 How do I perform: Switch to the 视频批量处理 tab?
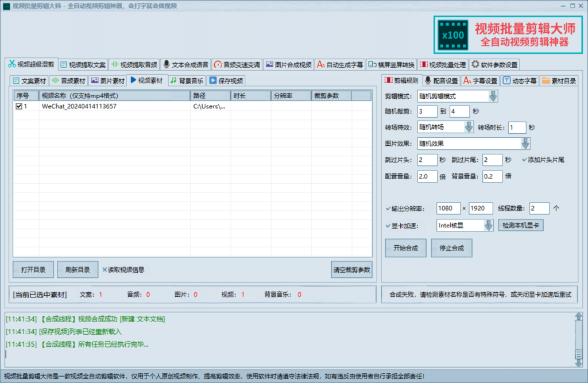pos(443,64)
